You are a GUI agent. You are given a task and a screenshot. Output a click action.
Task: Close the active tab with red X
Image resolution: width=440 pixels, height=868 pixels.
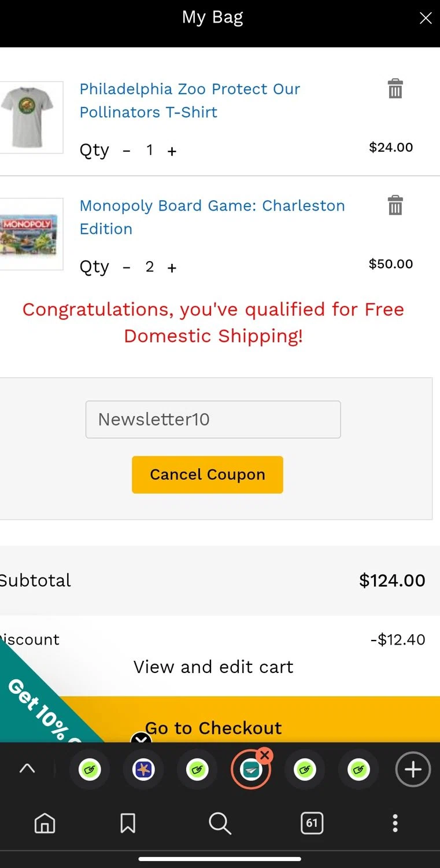coord(265,755)
